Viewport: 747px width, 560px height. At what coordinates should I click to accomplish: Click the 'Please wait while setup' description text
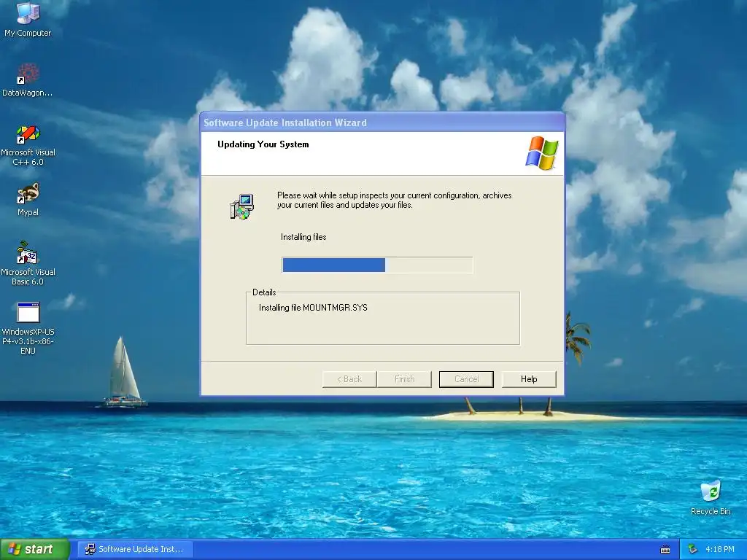tap(395, 200)
